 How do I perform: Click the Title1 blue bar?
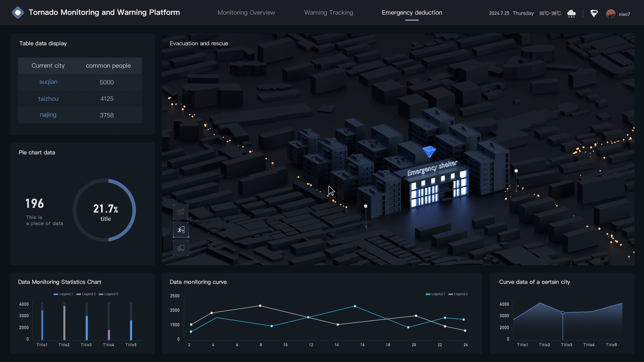pyautogui.click(x=42, y=325)
